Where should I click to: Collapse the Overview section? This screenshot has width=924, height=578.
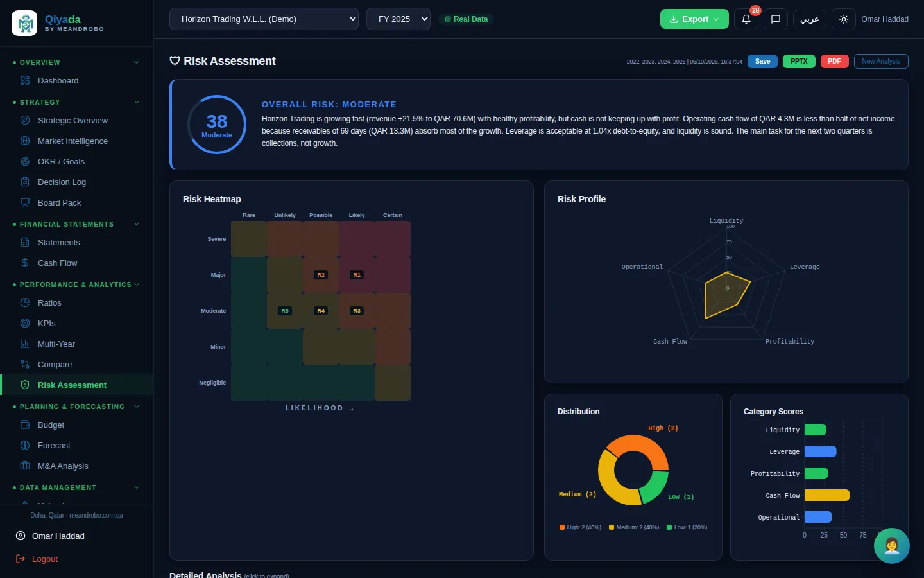point(137,62)
